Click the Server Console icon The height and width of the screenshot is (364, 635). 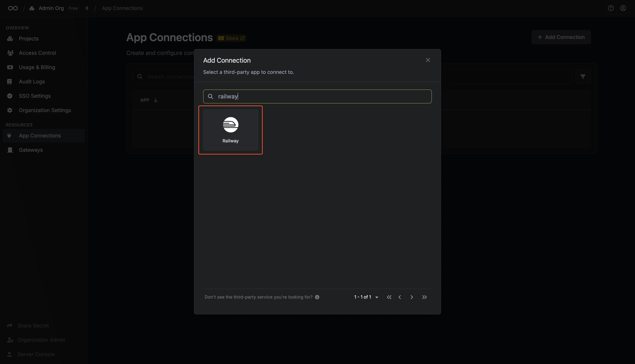tap(10, 354)
